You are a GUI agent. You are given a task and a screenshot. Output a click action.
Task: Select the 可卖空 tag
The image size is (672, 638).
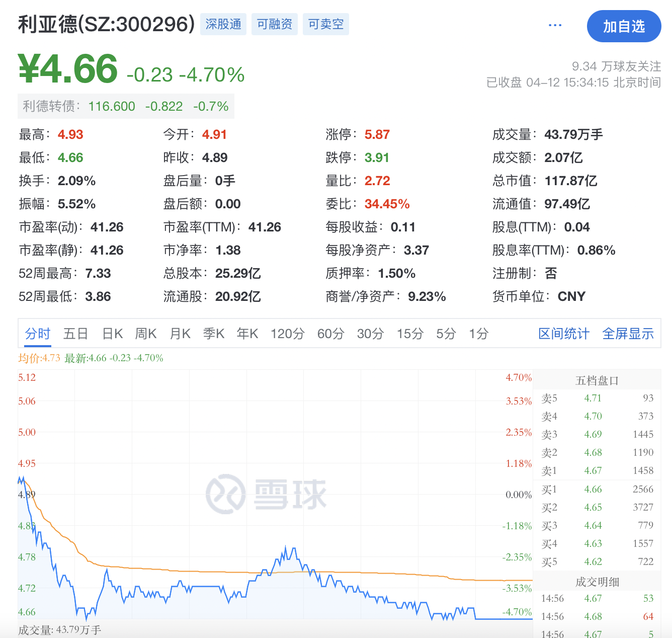(x=326, y=24)
